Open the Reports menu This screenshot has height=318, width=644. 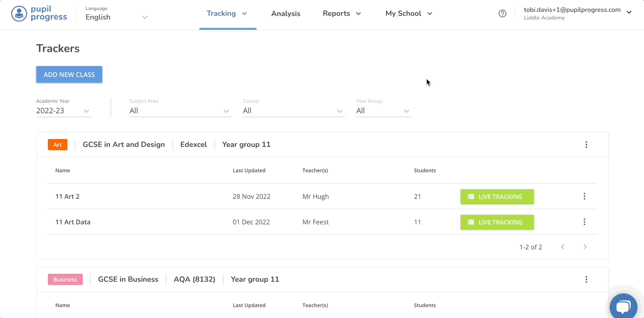pyautogui.click(x=342, y=13)
